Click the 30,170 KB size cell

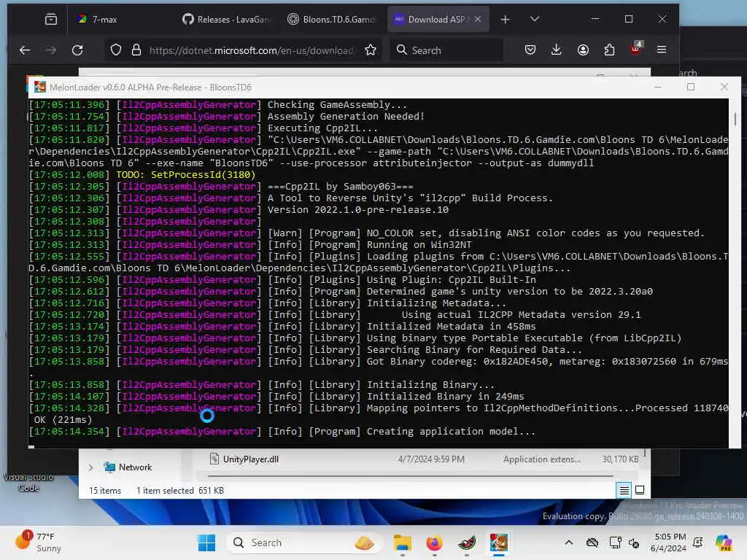point(620,459)
